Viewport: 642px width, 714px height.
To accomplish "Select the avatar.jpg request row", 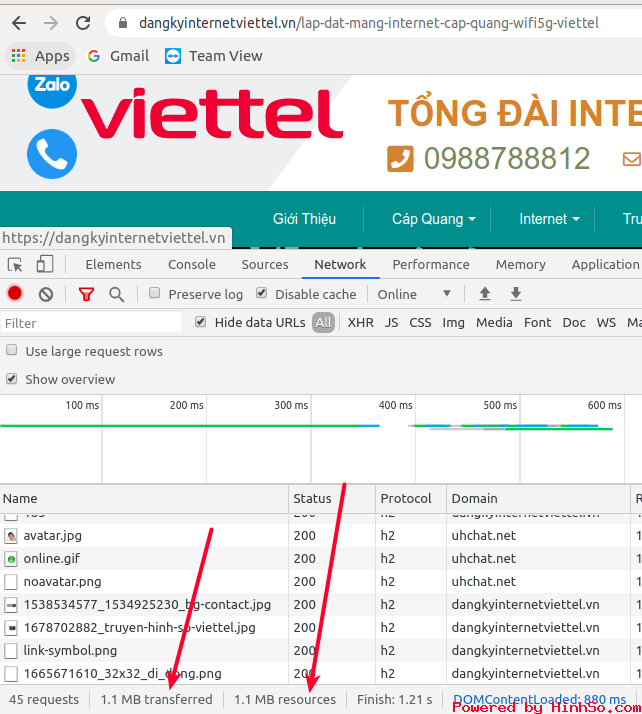I will [x=321, y=536].
